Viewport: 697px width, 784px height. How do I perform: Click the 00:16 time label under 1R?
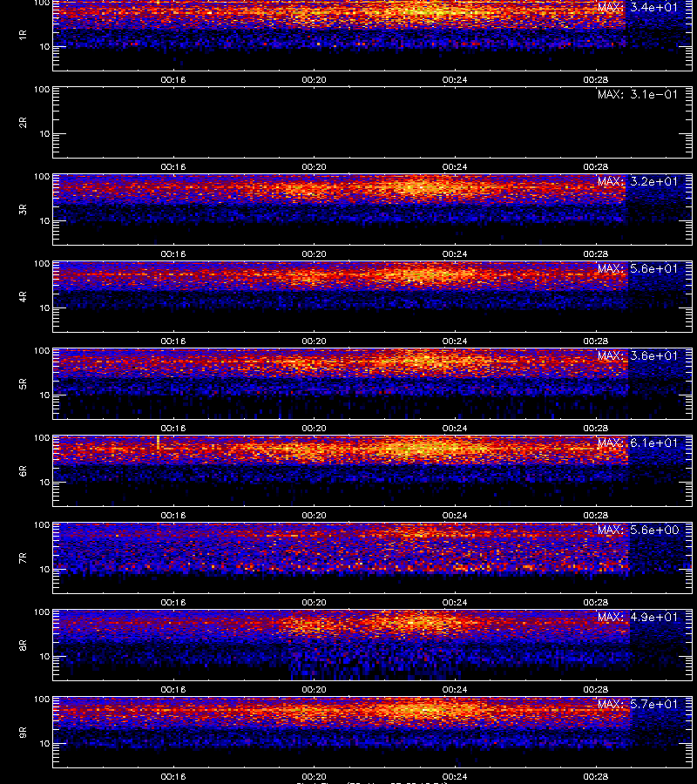pos(173,80)
